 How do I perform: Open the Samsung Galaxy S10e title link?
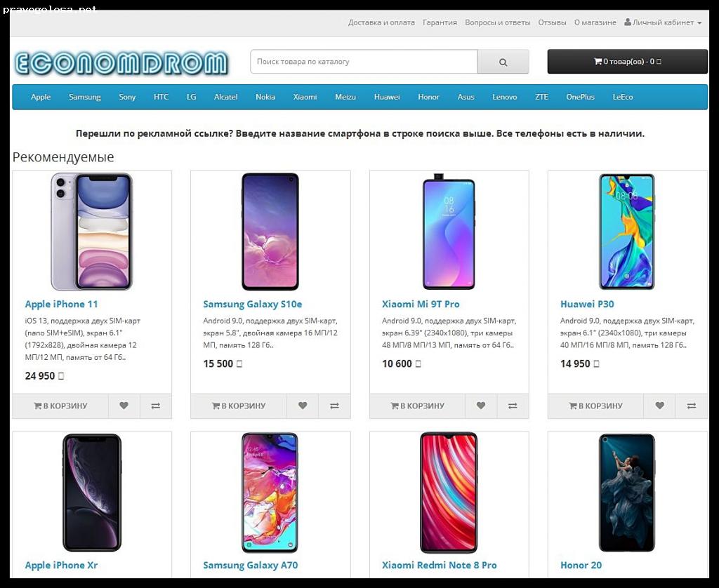(x=253, y=304)
